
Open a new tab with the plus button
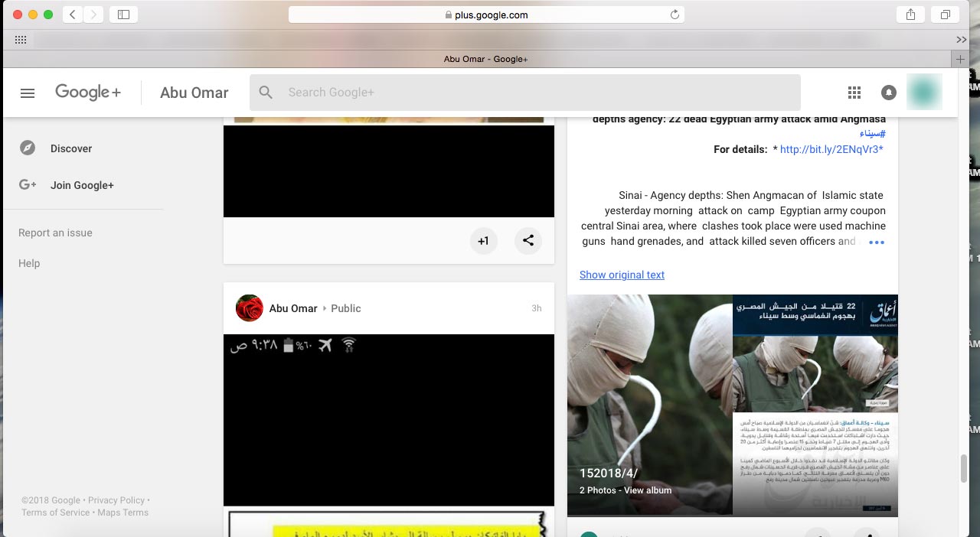tap(960, 59)
